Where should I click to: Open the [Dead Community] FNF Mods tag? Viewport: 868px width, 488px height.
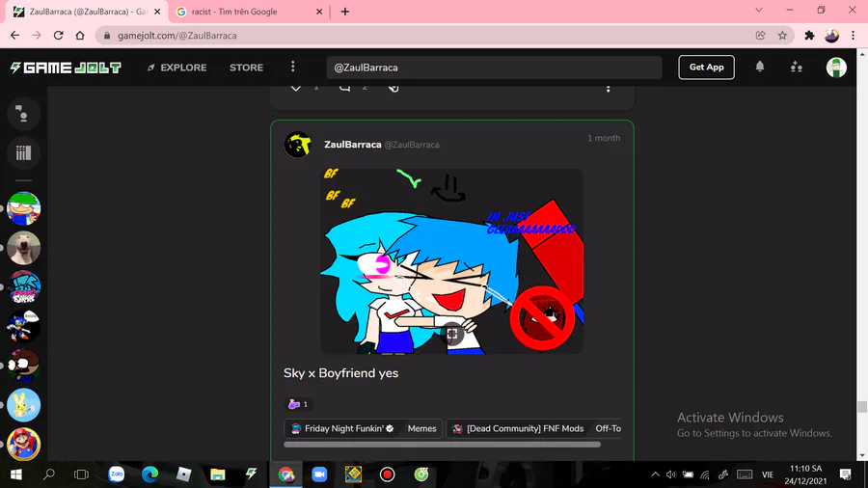(x=518, y=428)
